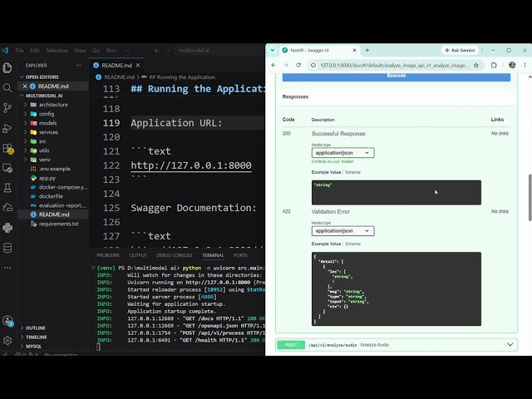Expand the config folder

click(47, 114)
